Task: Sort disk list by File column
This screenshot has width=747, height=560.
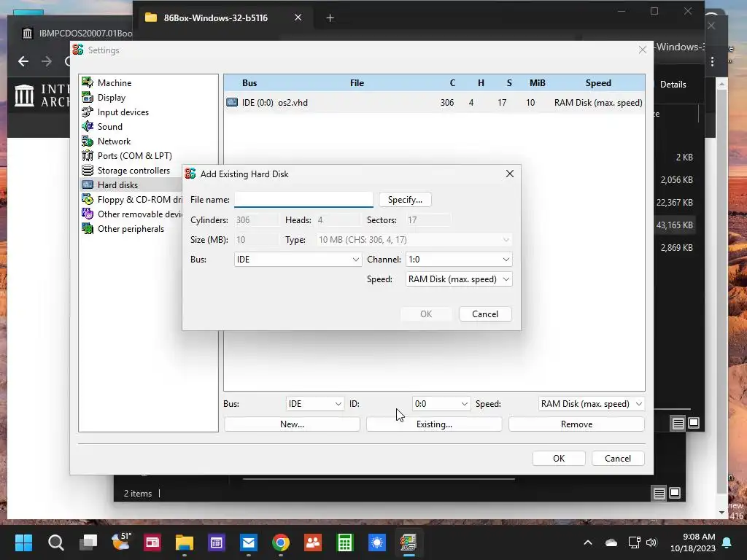Action: [357, 83]
